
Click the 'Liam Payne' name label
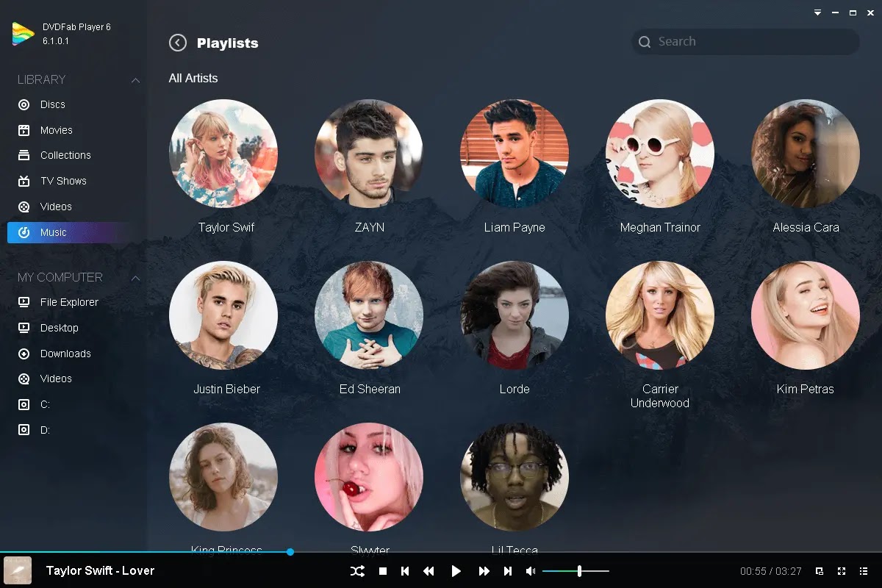click(514, 227)
